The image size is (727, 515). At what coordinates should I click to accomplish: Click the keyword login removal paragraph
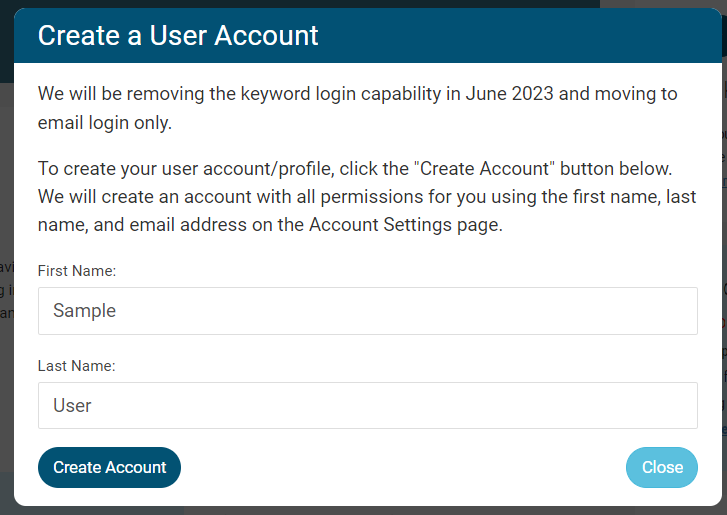(357, 108)
